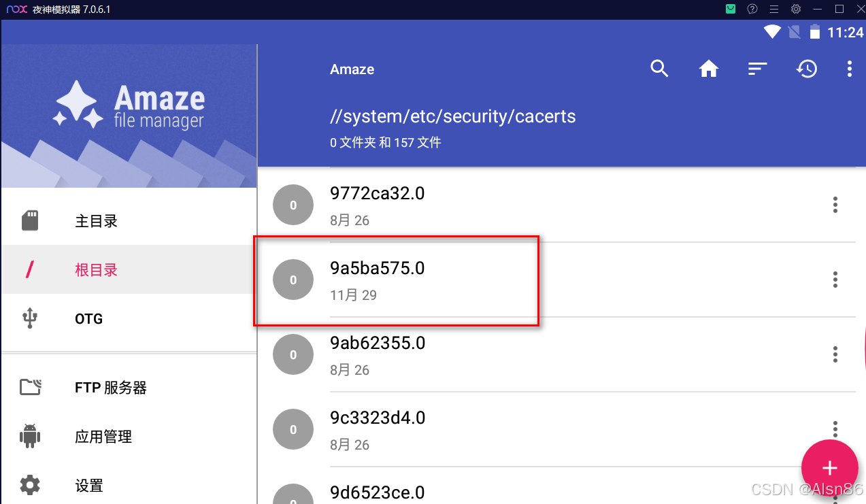Click the USB icon beside OTG
The image size is (866, 504).
tap(30, 318)
